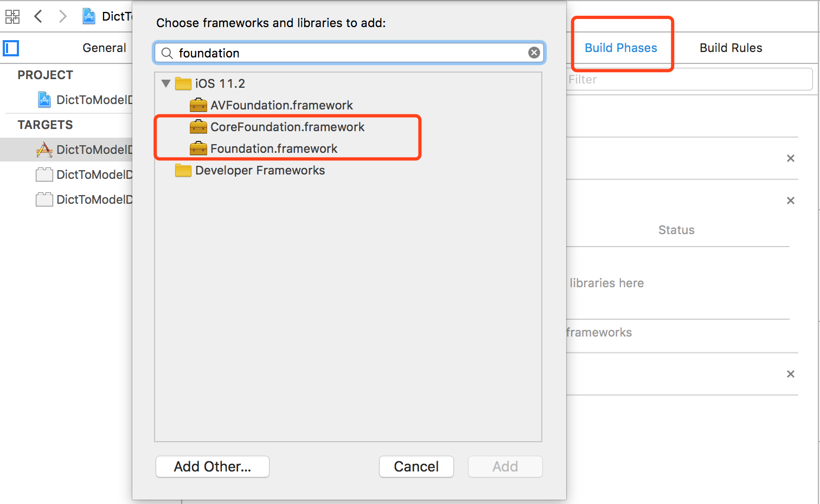Select Foundation.framework toolbox icon
This screenshot has width=820, height=504.
[198, 148]
